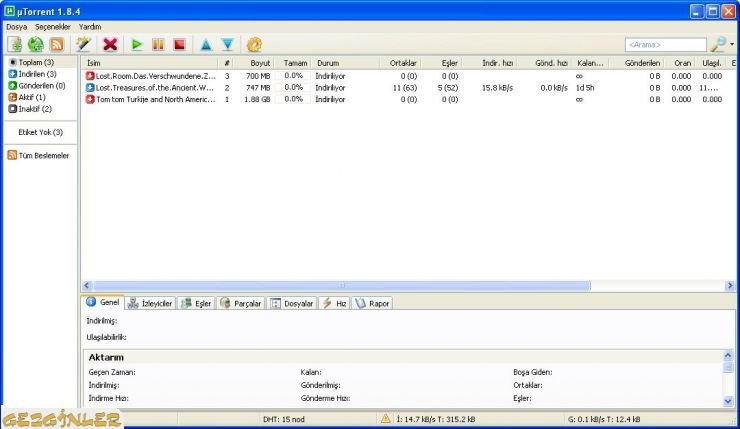Click the Add Torrent toolbar icon
The height and width of the screenshot is (429, 740).
[15, 45]
